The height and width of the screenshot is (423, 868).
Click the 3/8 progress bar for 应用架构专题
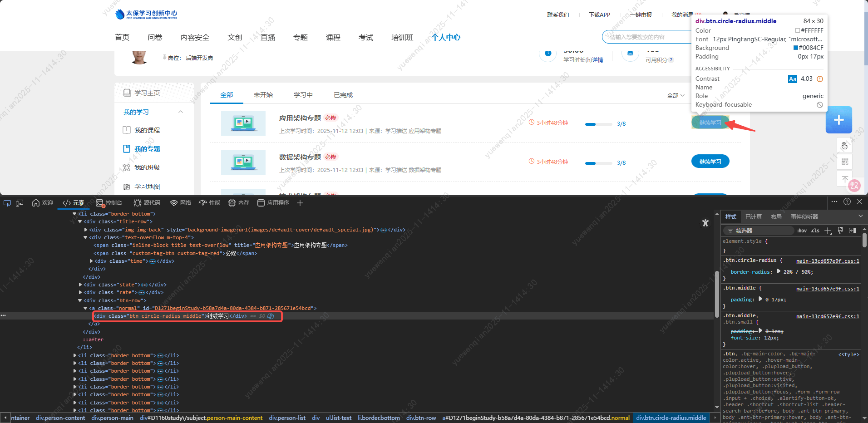pyautogui.click(x=598, y=124)
